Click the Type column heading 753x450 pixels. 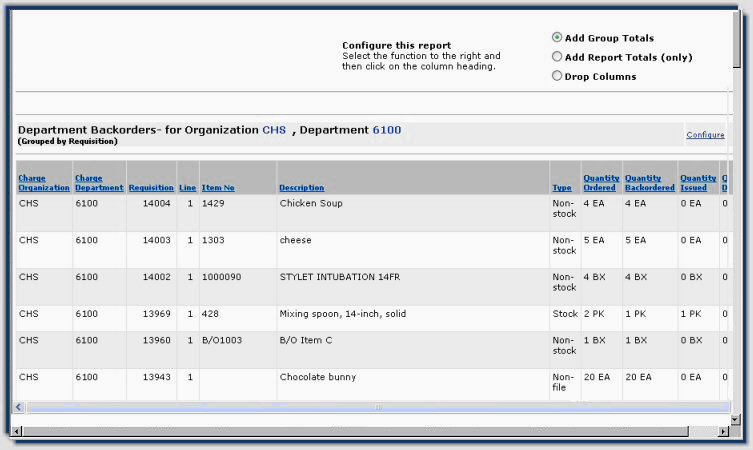click(x=562, y=188)
